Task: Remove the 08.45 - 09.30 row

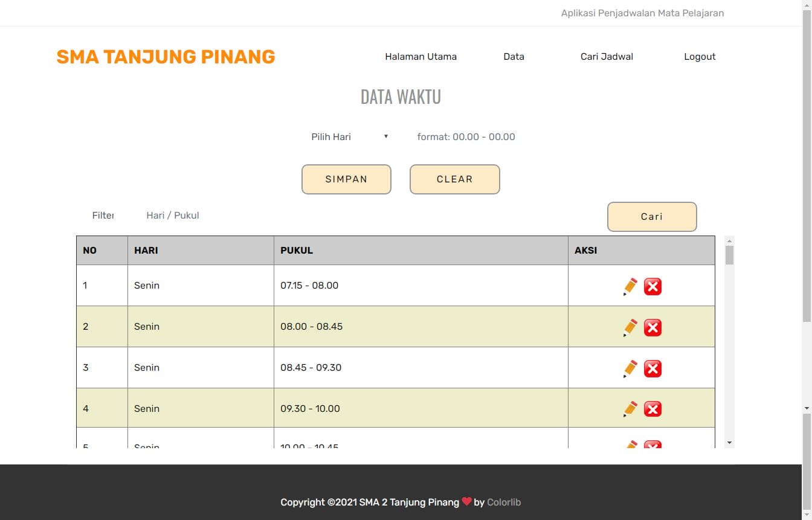Action: click(652, 368)
